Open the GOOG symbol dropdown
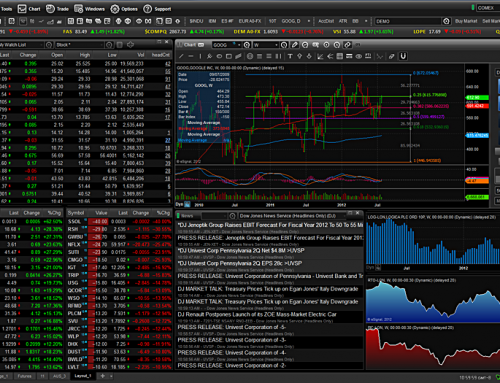 [x=239, y=45]
